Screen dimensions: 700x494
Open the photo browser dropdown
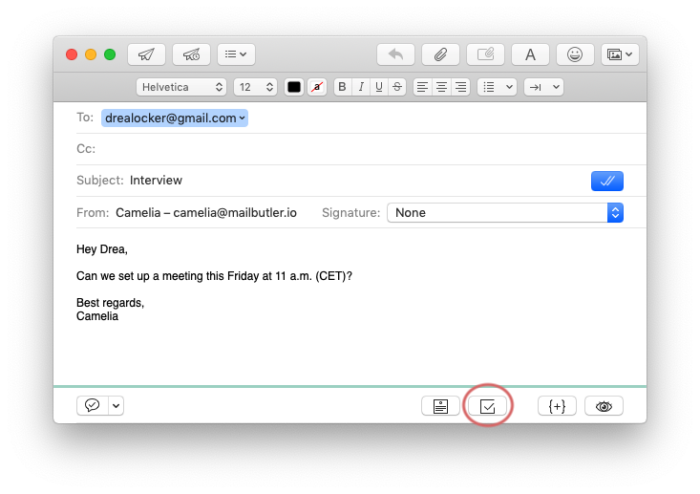point(620,54)
